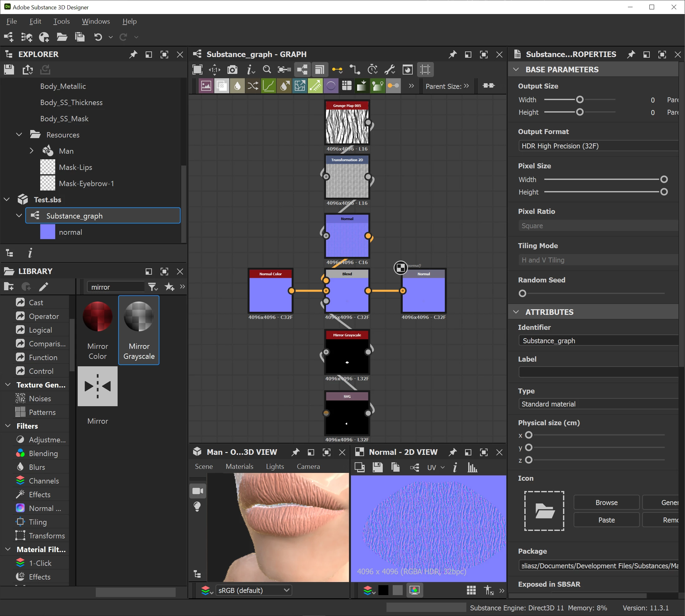Click the Bitmap node icon

206,86
